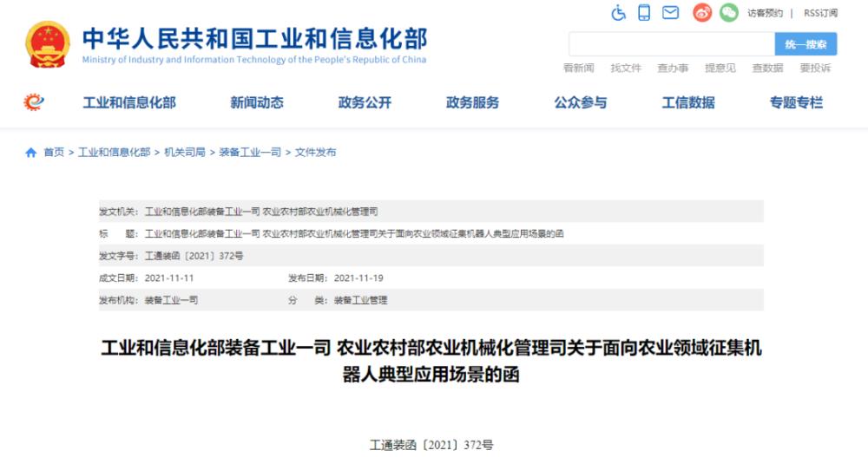Viewport: 868px width, 457px height.
Task: Open the mobile phone version icon
Action: point(644,12)
